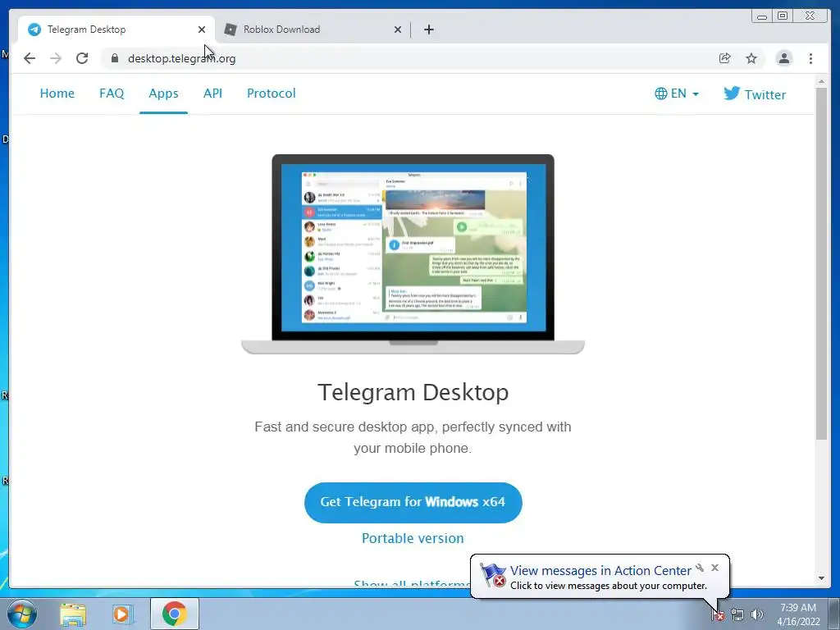Open the Protocol navigation link
Screen dimensions: 840x630
pyautogui.click(x=271, y=94)
